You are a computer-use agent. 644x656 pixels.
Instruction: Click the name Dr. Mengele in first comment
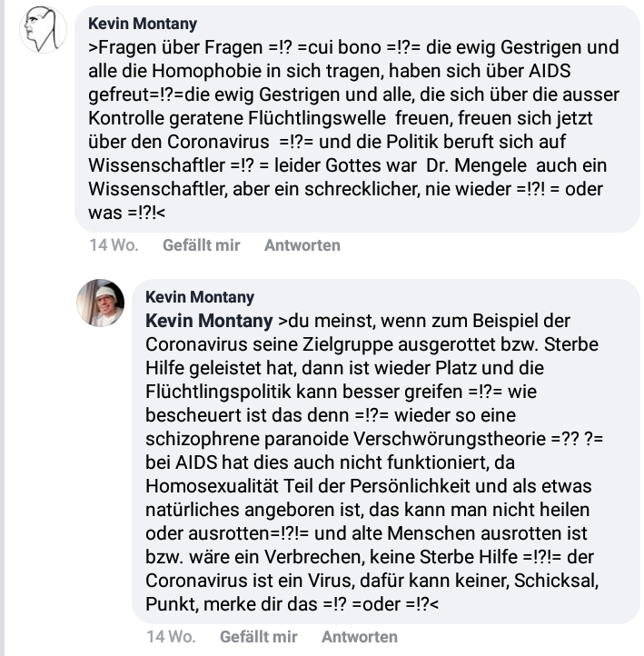coord(476,165)
